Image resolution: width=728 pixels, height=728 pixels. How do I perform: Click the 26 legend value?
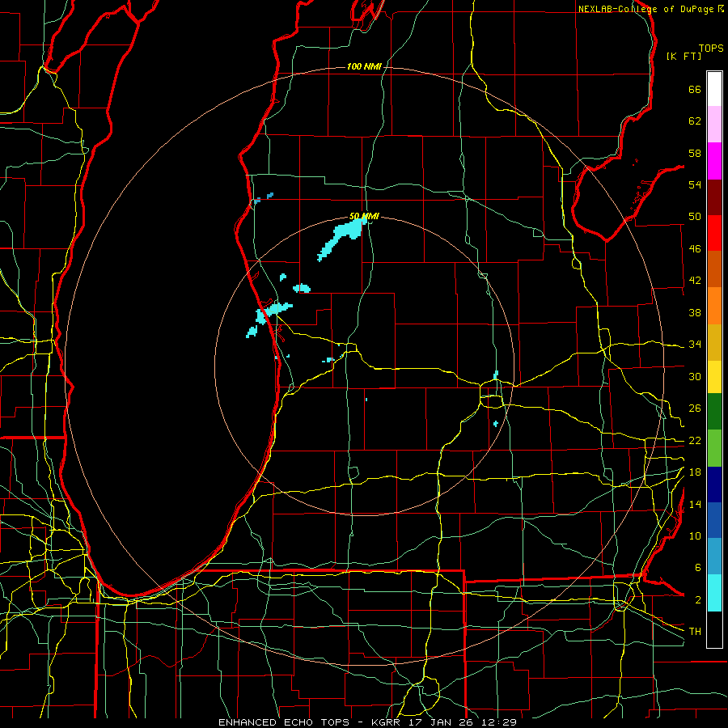[x=695, y=408]
